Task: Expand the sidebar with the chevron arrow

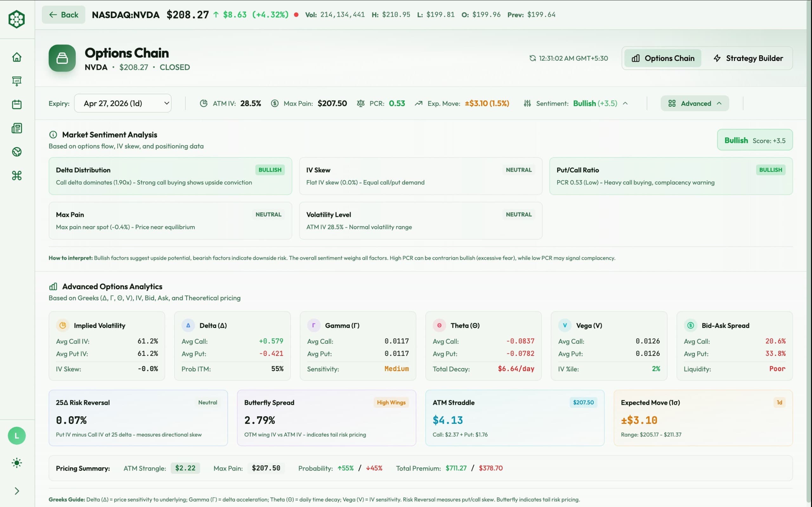Action: coord(17,491)
